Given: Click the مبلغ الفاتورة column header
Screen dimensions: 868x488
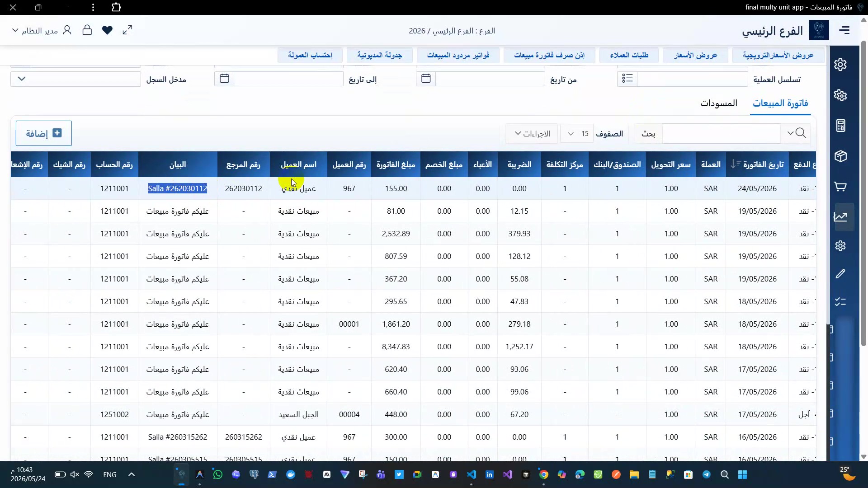Looking at the screenshot, I should [x=396, y=164].
